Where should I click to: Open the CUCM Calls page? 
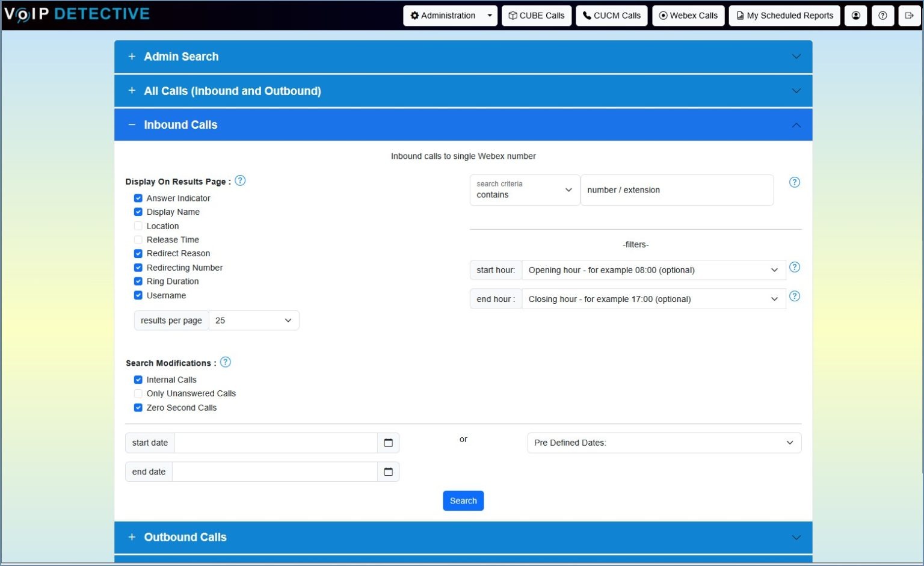(x=611, y=16)
